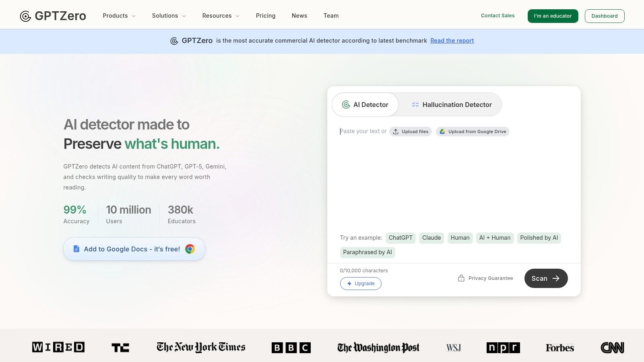Open the Pricing page
The height and width of the screenshot is (362, 644).
[x=266, y=16]
